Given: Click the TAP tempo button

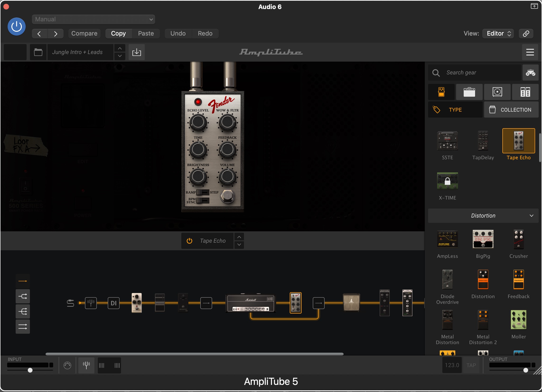Looking at the screenshot, I should [x=471, y=365].
